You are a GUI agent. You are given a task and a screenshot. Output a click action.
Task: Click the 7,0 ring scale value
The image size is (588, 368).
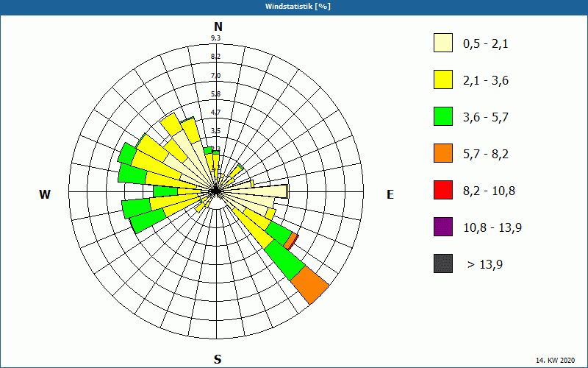[x=215, y=76]
